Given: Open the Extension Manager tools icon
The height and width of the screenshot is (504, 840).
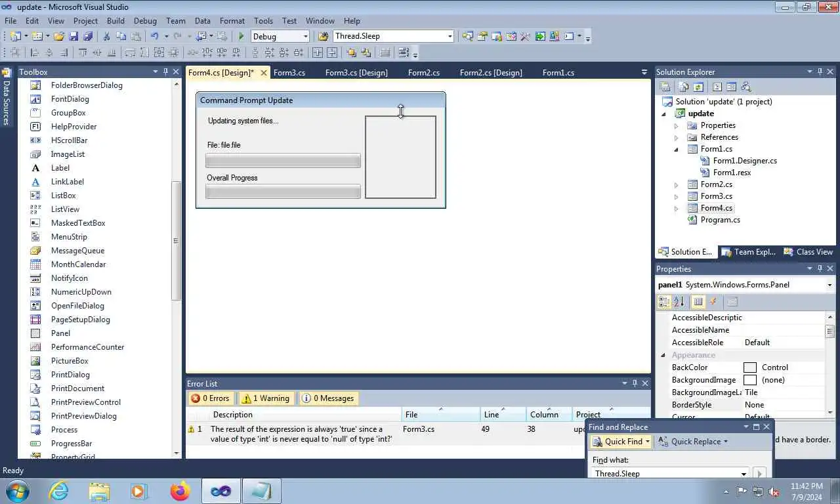Looking at the screenshot, I should (x=555, y=36).
